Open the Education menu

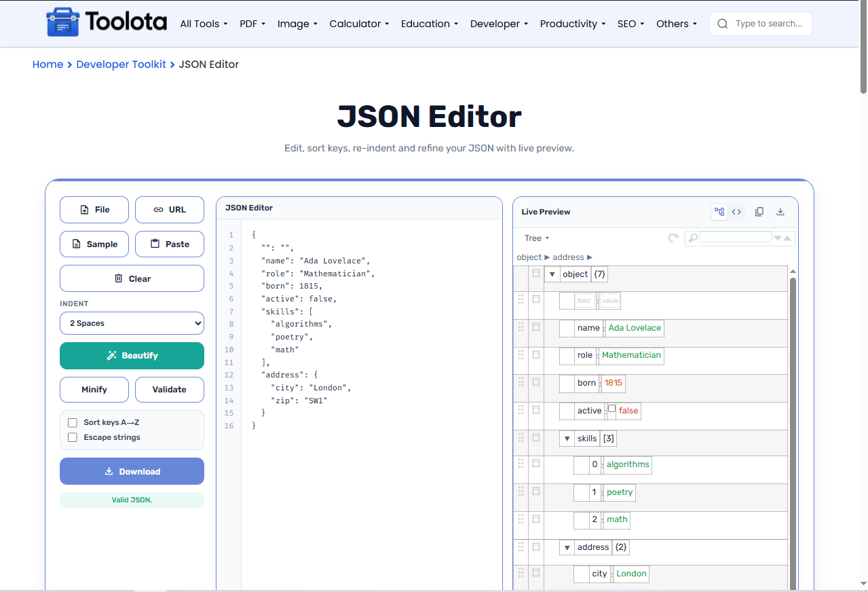[x=430, y=24]
